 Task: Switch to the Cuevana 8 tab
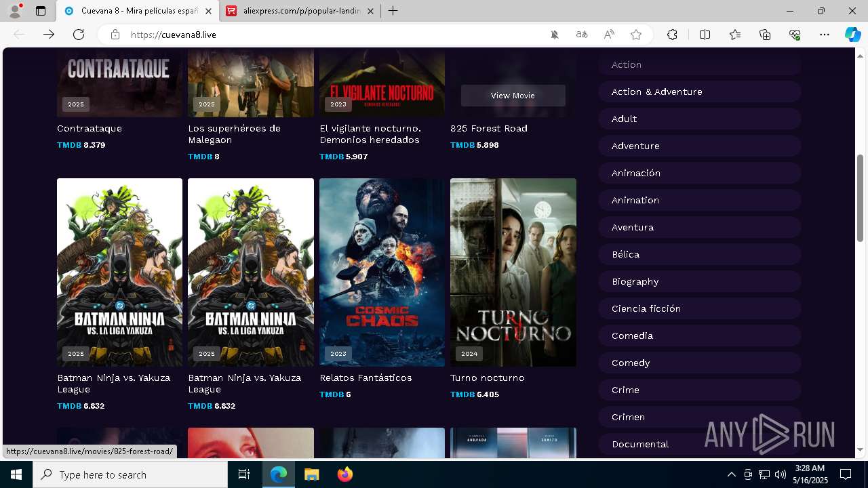[138, 11]
